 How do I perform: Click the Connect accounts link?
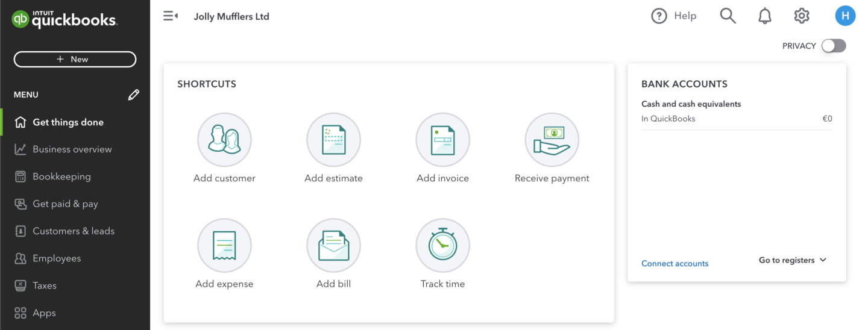coord(675,263)
